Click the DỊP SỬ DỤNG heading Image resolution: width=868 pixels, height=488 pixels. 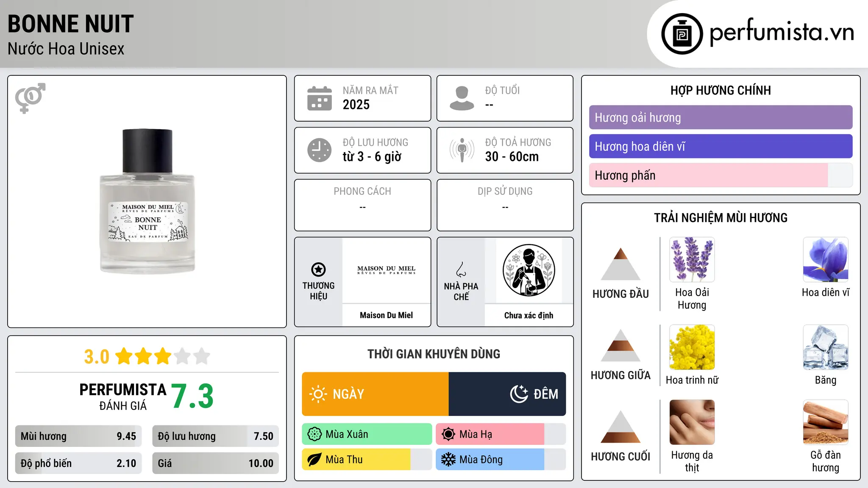[505, 191]
